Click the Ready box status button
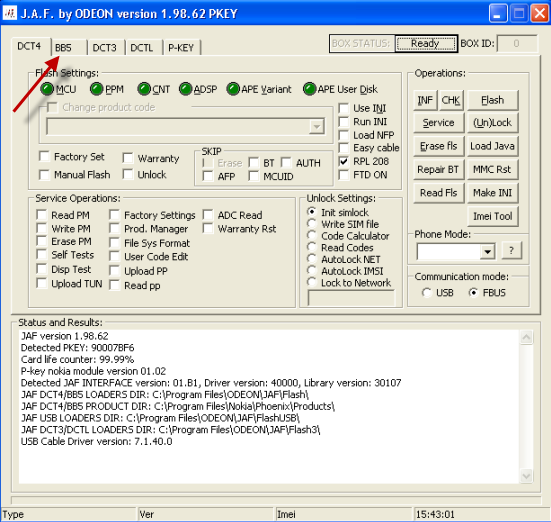Viewport: 551px width, 522px height. tap(426, 44)
